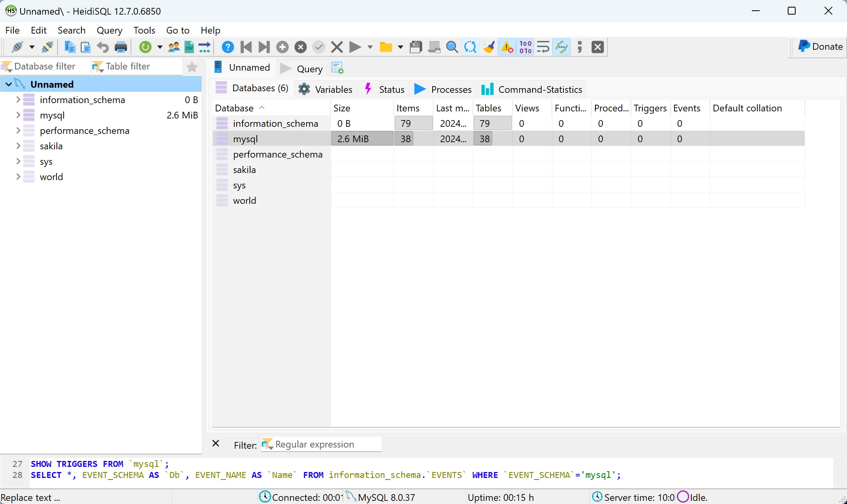Expand the mysql database tree node
The width and height of the screenshot is (847, 504).
18,115
